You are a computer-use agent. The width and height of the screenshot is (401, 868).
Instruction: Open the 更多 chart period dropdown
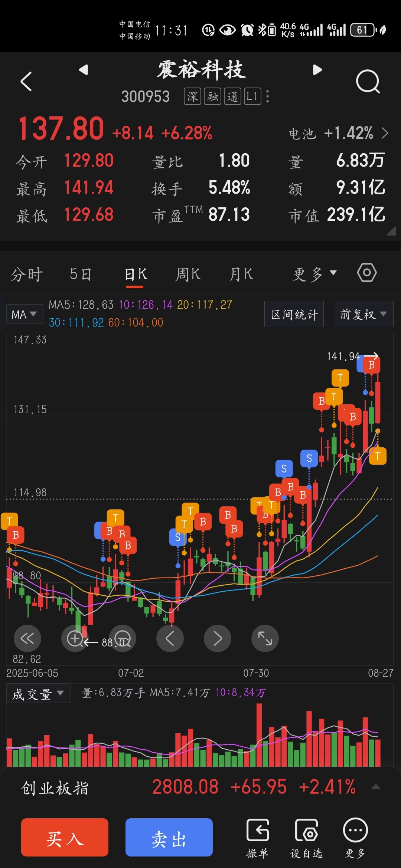(314, 274)
